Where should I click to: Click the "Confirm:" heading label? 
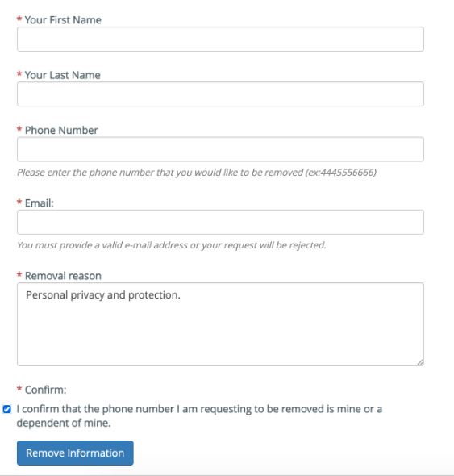coord(45,390)
